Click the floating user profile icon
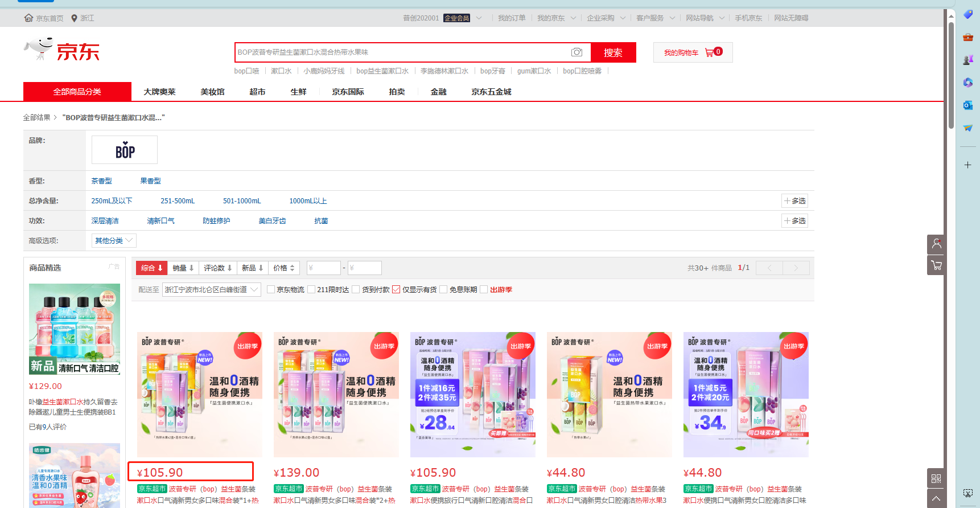Screen dimensions: 980x508 [x=936, y=244]
